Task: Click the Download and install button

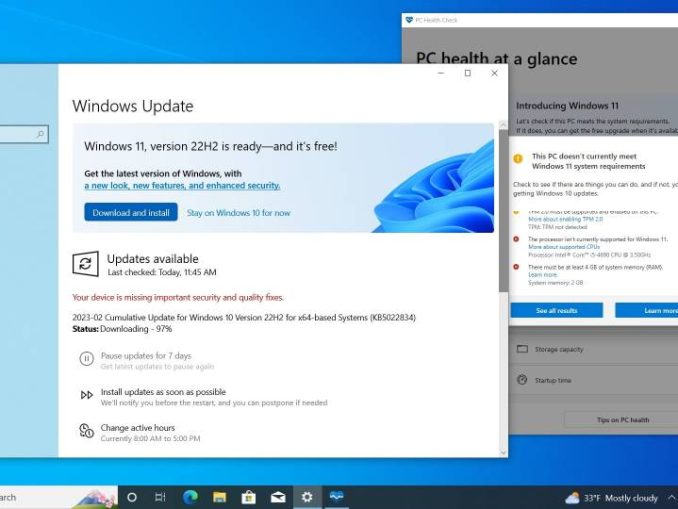Action: click(x=130, y=213)
